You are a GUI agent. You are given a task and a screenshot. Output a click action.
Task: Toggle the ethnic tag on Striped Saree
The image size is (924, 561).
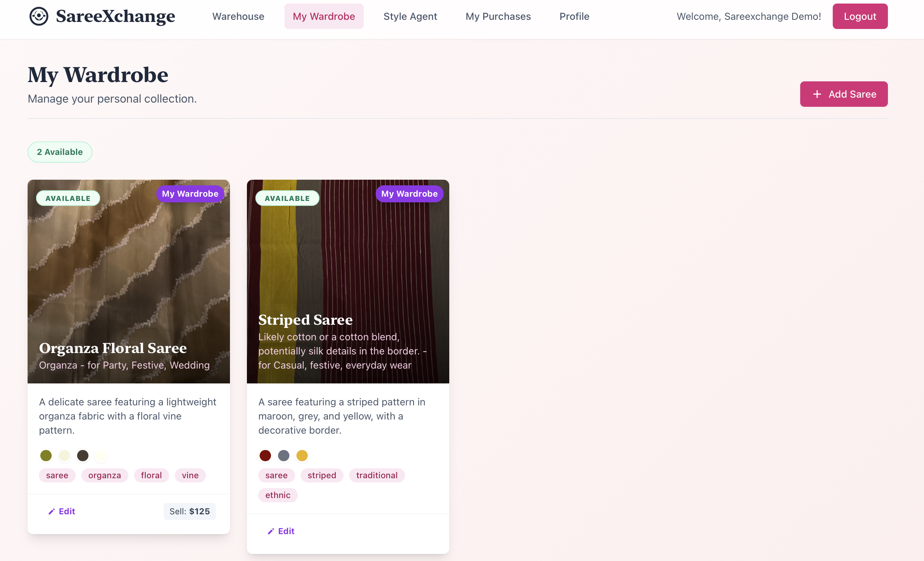[x=277, y=495]
